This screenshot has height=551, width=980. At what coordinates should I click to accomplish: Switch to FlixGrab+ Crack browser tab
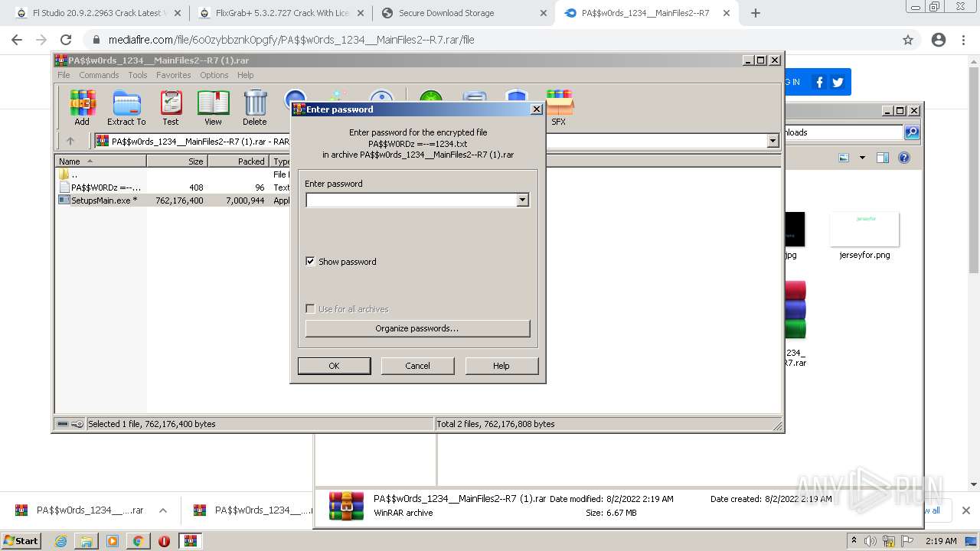(x=281, y=13)
